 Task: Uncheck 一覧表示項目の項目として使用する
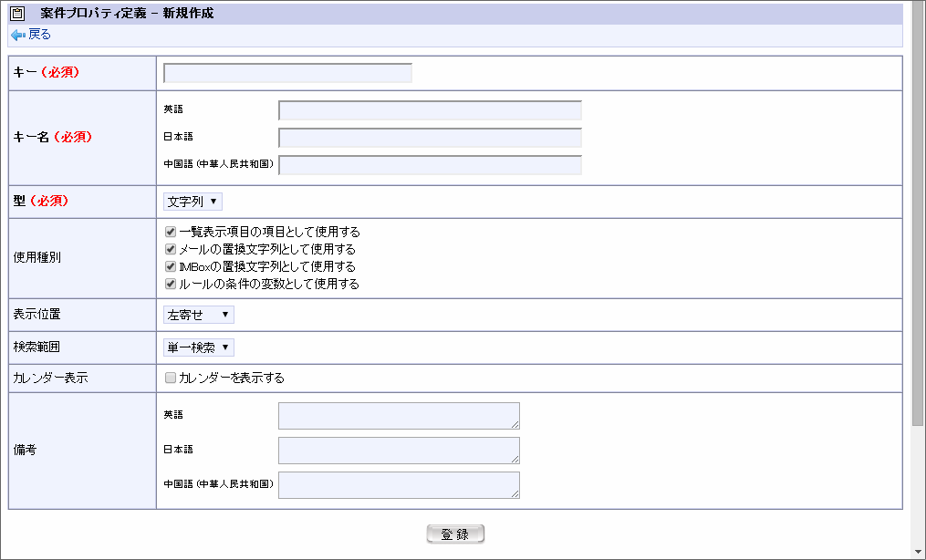pos(171,232)
